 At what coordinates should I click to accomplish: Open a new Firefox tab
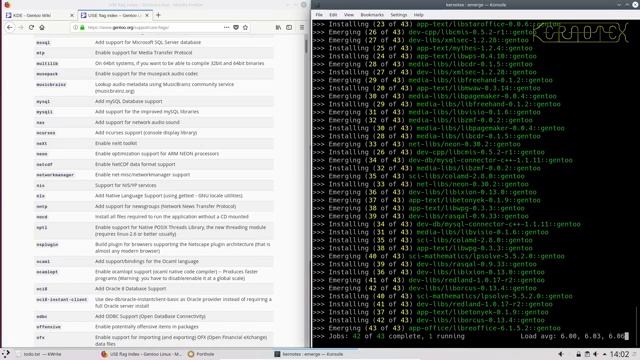(x=158, y=15)
